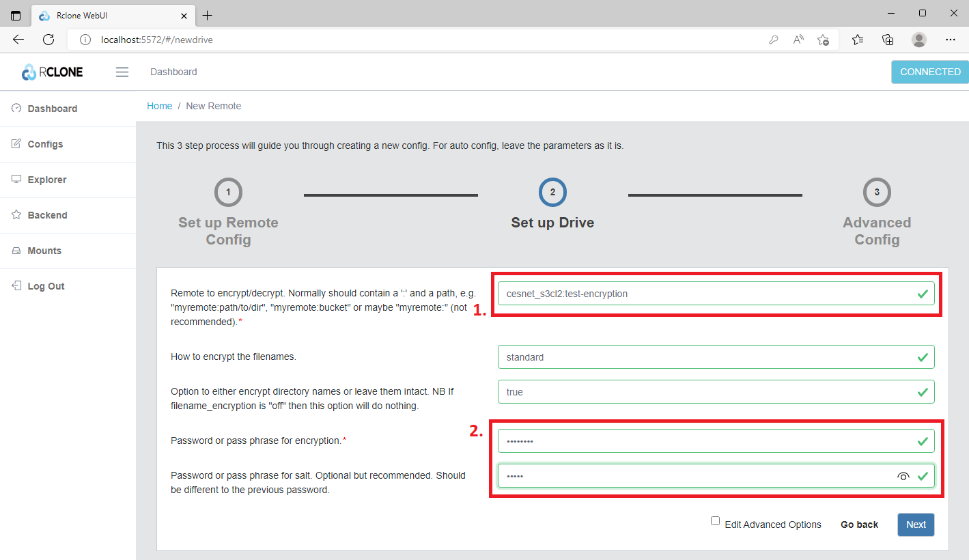This screenshot has width=969, height=560.
Task: Follow the Home breadcrumb link
Action: [160, 106]
